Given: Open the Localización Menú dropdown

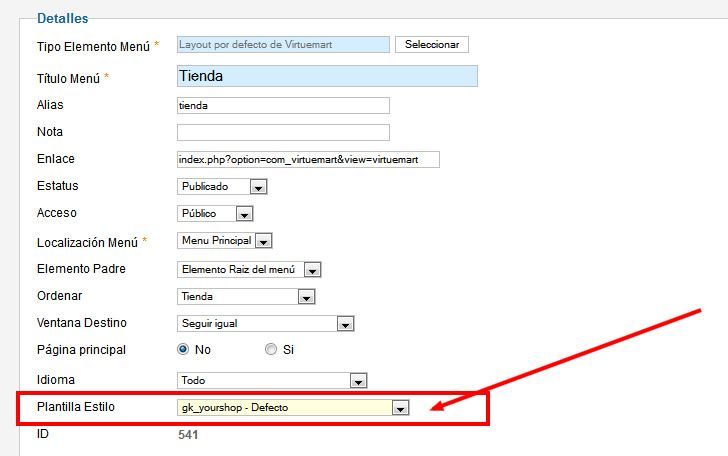Looking at the screenshot, I should [x=224, y=241].
